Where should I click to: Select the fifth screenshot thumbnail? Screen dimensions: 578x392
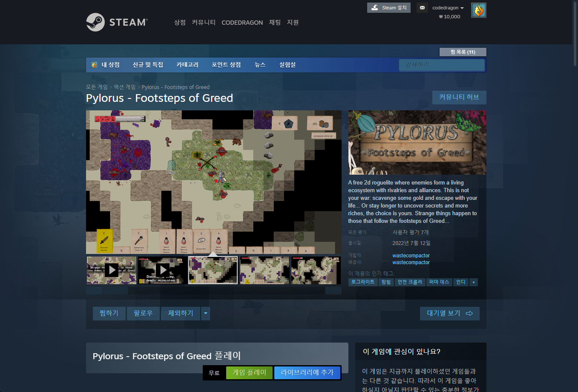coord(316,270)
